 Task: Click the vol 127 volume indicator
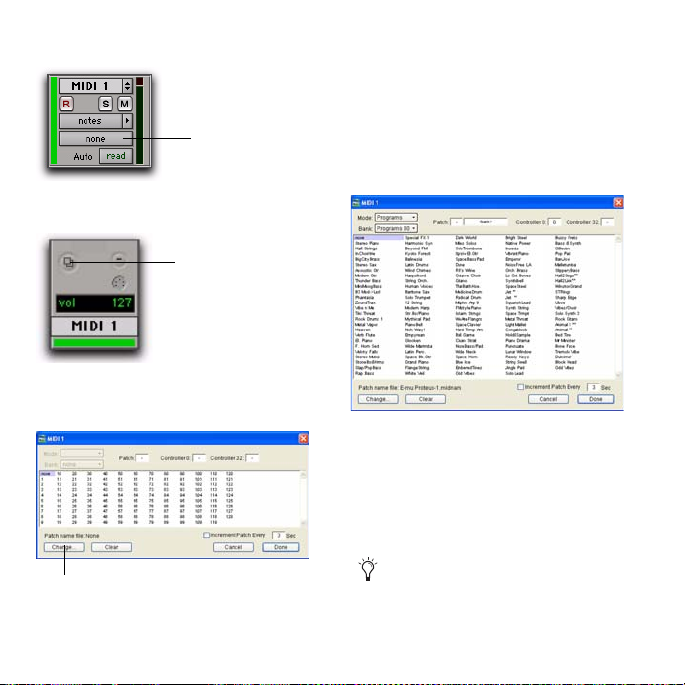coord(95,303)
